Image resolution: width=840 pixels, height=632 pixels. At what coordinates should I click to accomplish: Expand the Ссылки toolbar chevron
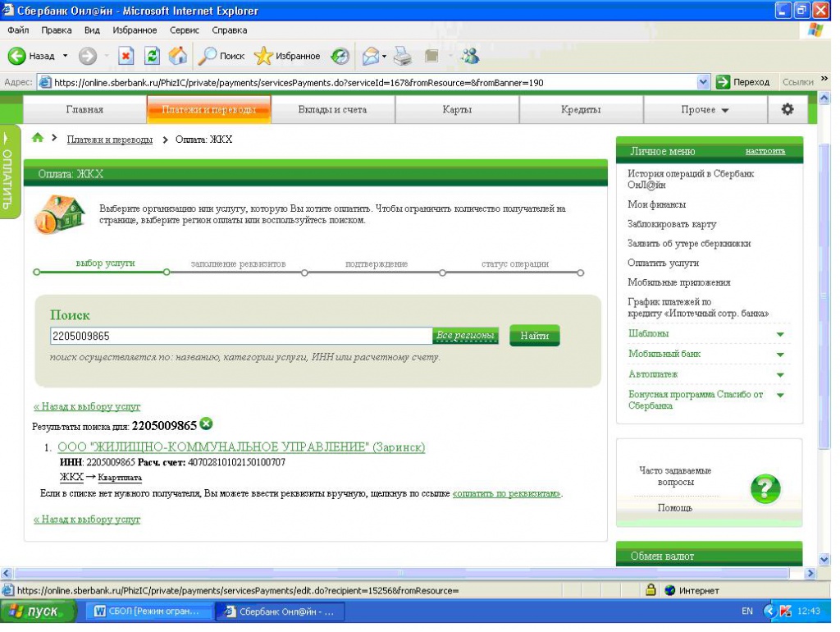click(824, 80)
